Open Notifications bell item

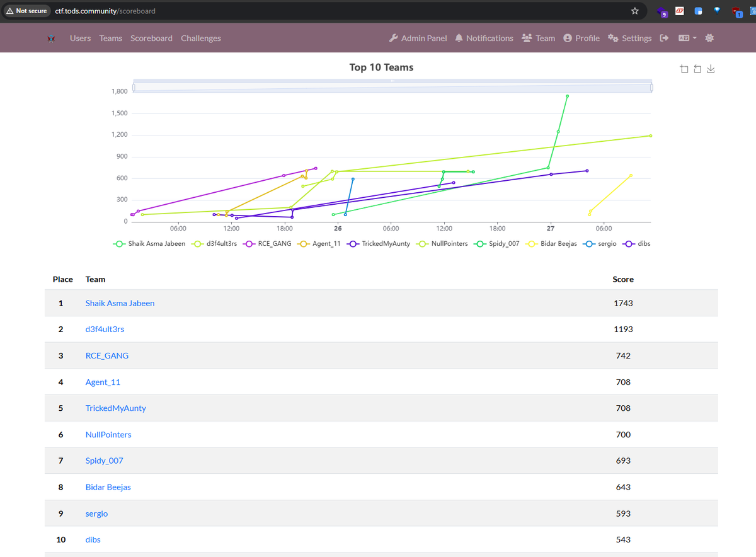click(x=484, y=38)
